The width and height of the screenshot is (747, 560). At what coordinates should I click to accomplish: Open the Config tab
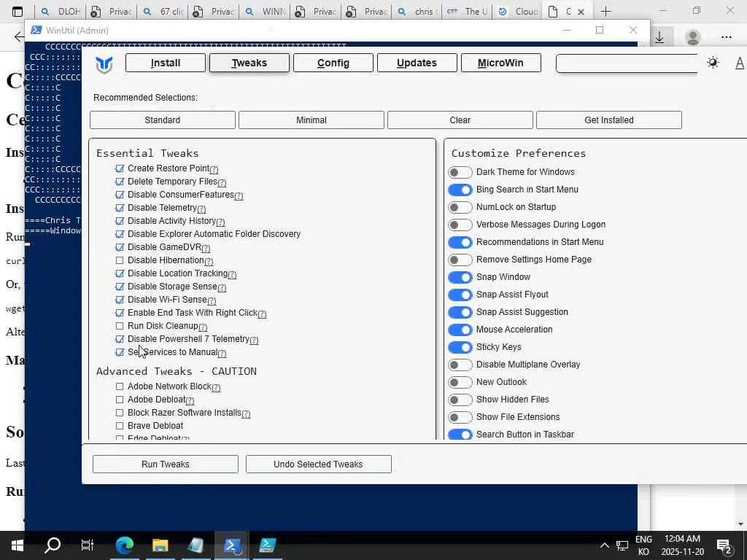333,63
